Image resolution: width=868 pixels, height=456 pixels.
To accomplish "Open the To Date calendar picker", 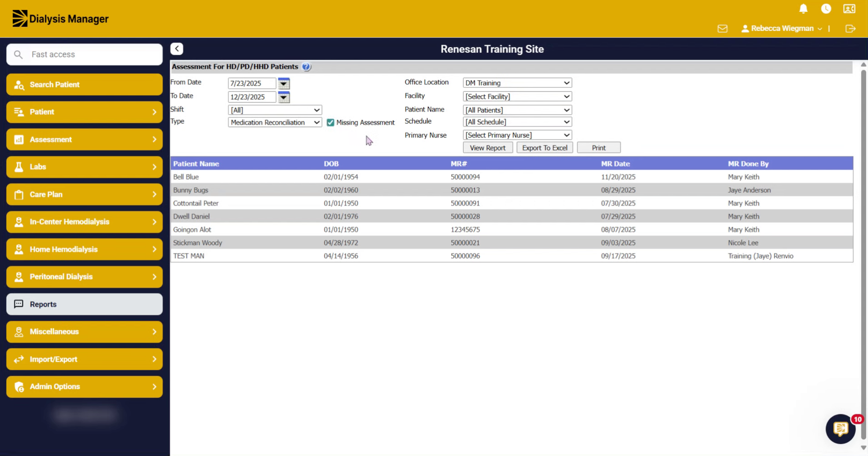I will point(284,97).
